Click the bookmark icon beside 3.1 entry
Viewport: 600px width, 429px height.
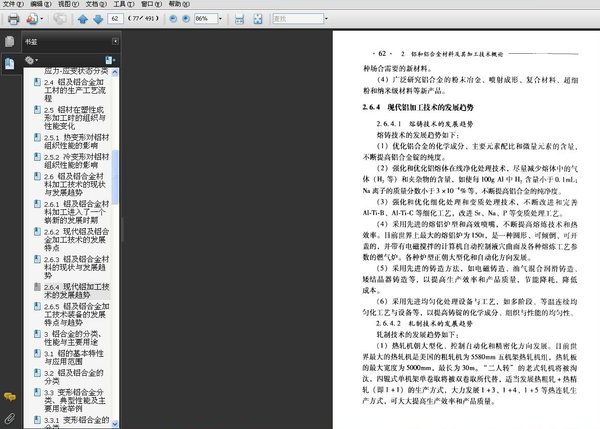pyautogui.click(x=37, y=353)
